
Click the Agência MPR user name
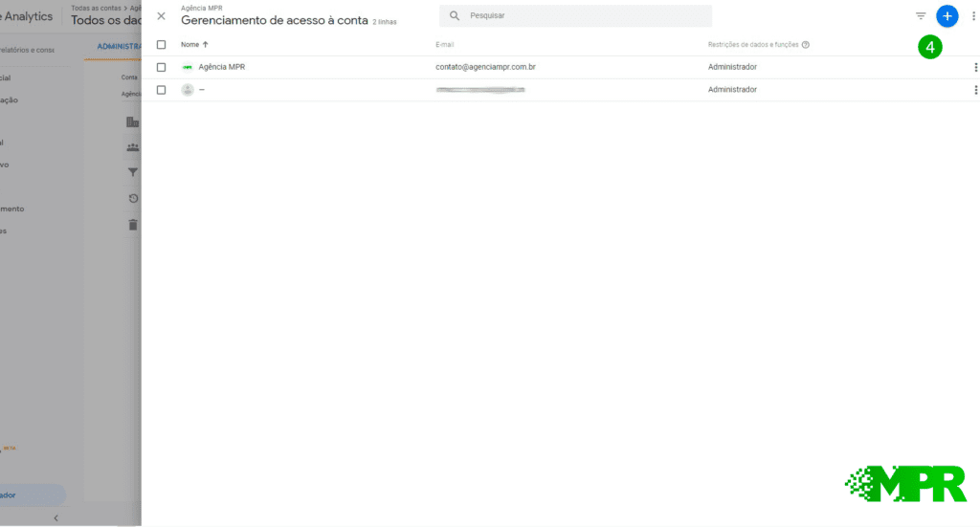(x=222, y=67)
